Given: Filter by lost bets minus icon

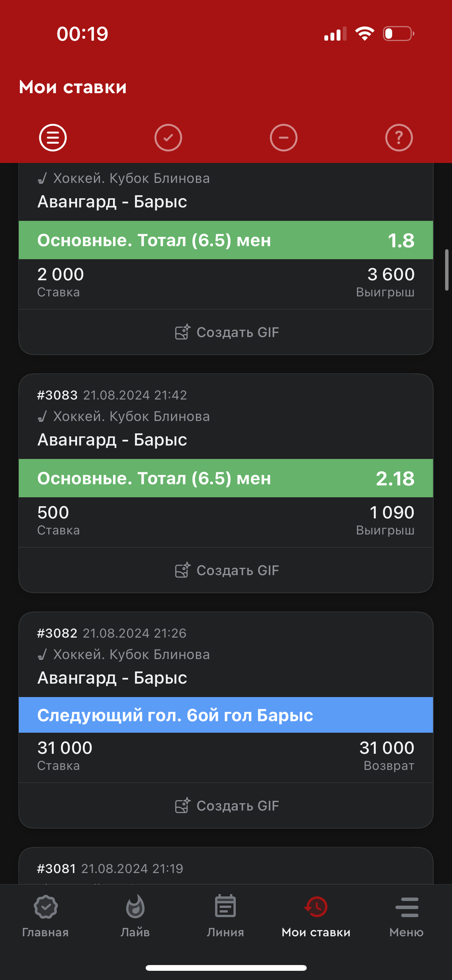Looking at the screenshot, I should coord(284,138).
